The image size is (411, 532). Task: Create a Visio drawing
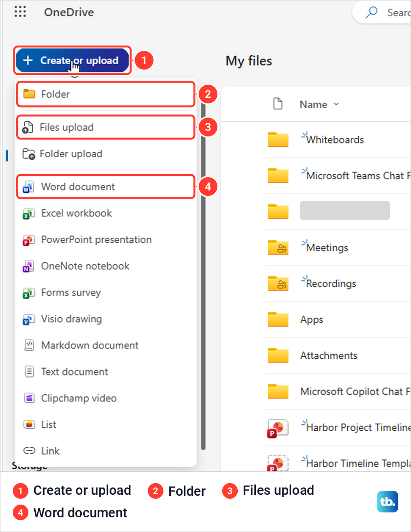(x=106, y=319)
